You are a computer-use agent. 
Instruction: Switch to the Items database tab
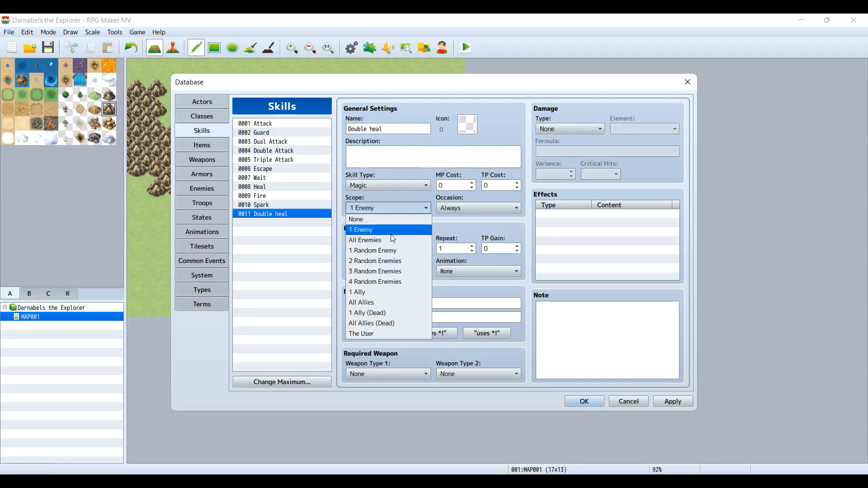[202, 145]
